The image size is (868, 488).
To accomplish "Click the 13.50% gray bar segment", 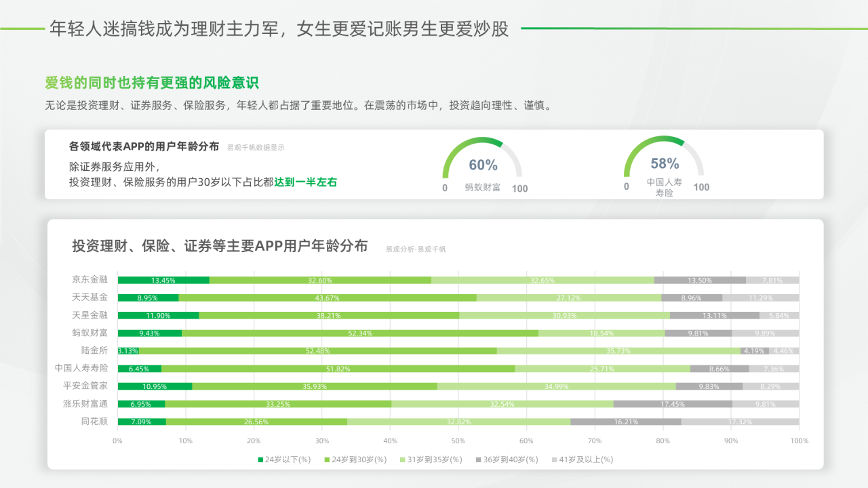I will pos(700,280).
